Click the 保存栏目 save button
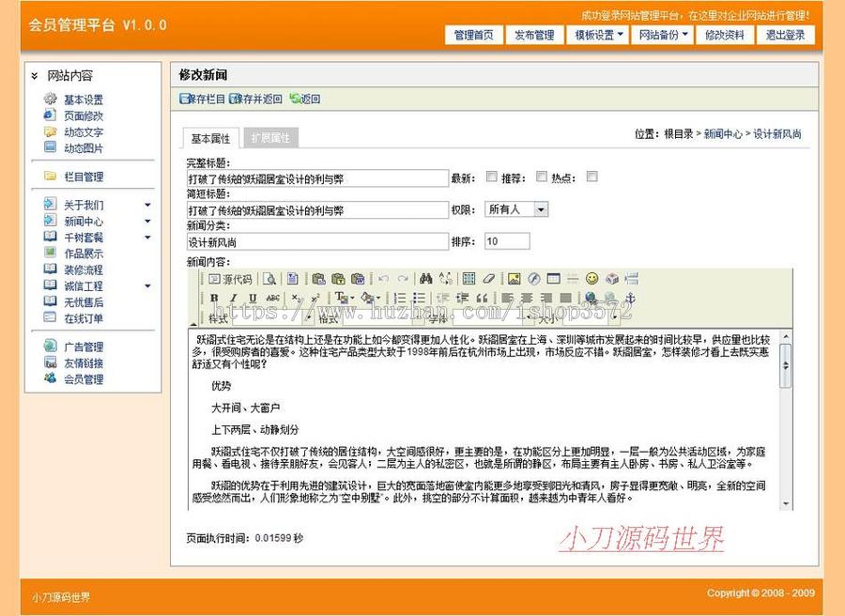 coord(202,99)
